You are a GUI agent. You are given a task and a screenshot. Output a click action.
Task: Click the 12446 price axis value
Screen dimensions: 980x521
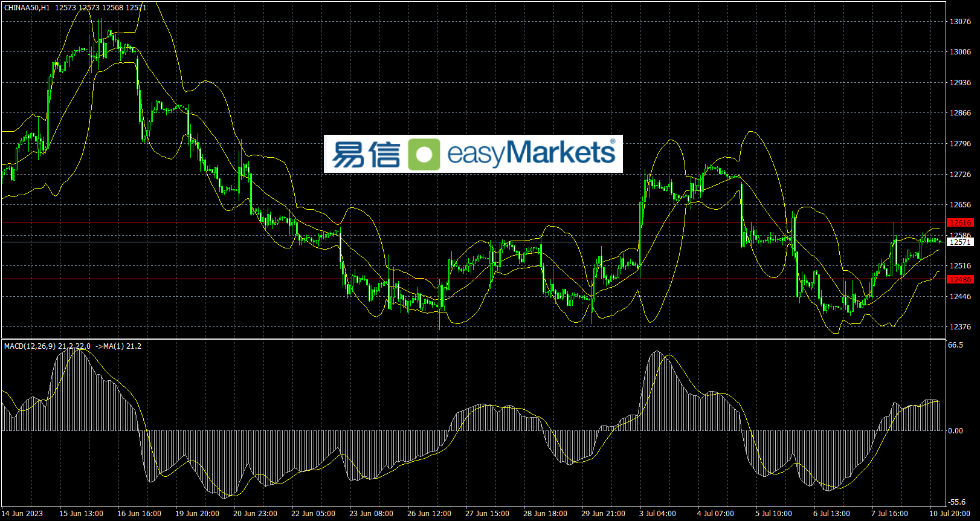[960, 297]
